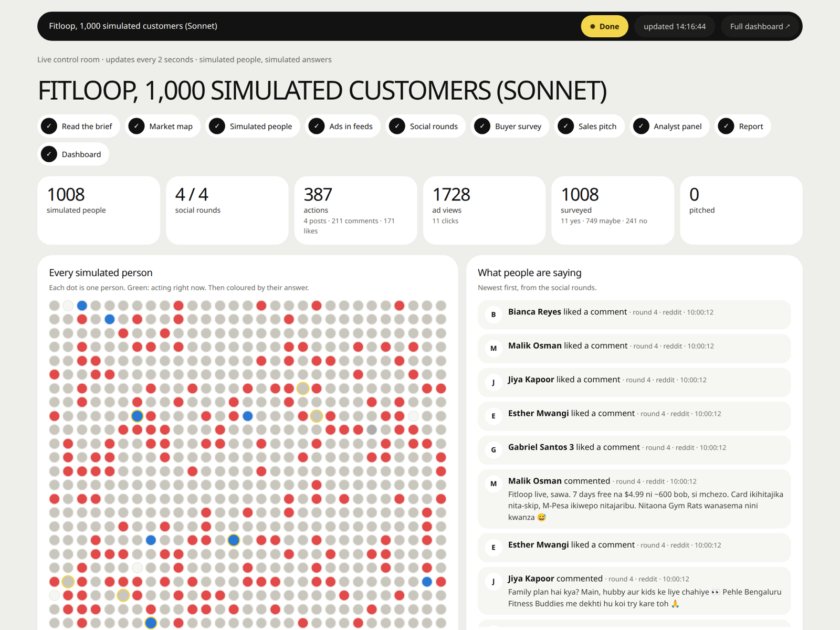Open the Report step
Viewport: 840px width, 630px height.
point(742,126)
